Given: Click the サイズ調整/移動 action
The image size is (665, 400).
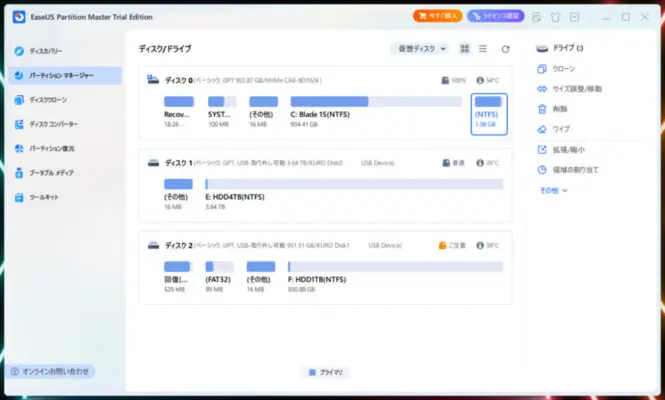Looking at the screenshot, I should (x=569, y=89).
